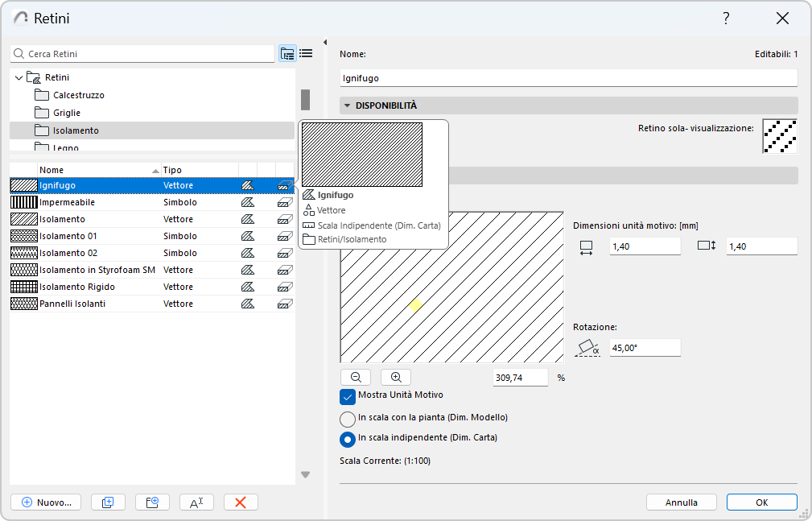The height and width of the screenshot is (521, 812).
Task: Collapse left panel with top arrow
Action: [x=324, y=43]
